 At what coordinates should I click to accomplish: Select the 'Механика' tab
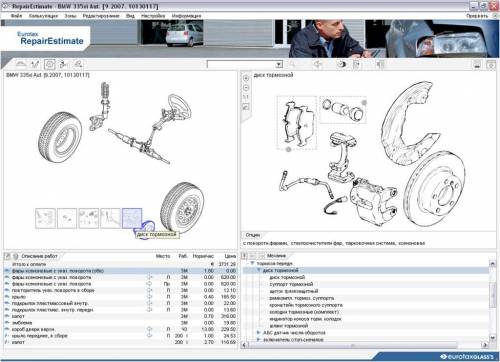(276, 256)
